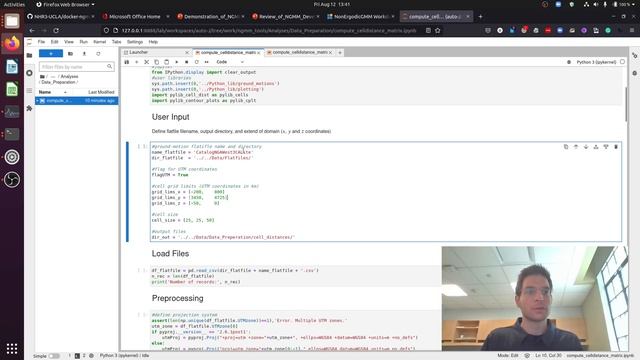Open the Edit menu
640x360 pixels.
point(54,42)
